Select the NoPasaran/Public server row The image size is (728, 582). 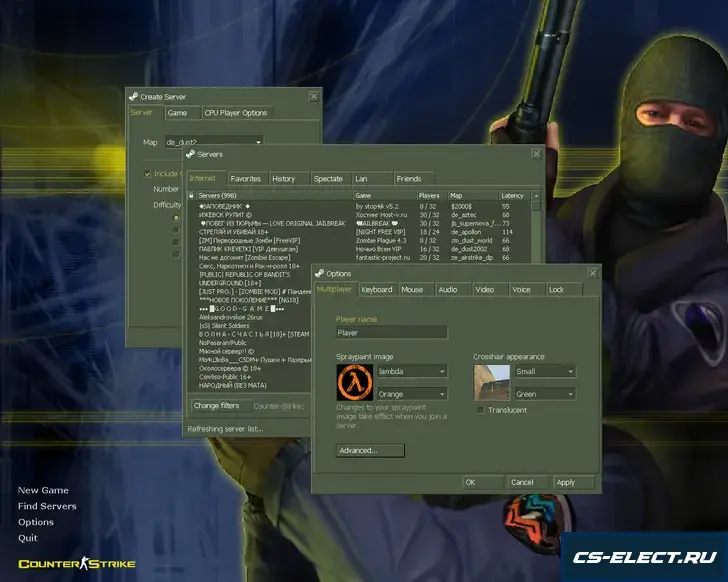[x=250, y=343]
